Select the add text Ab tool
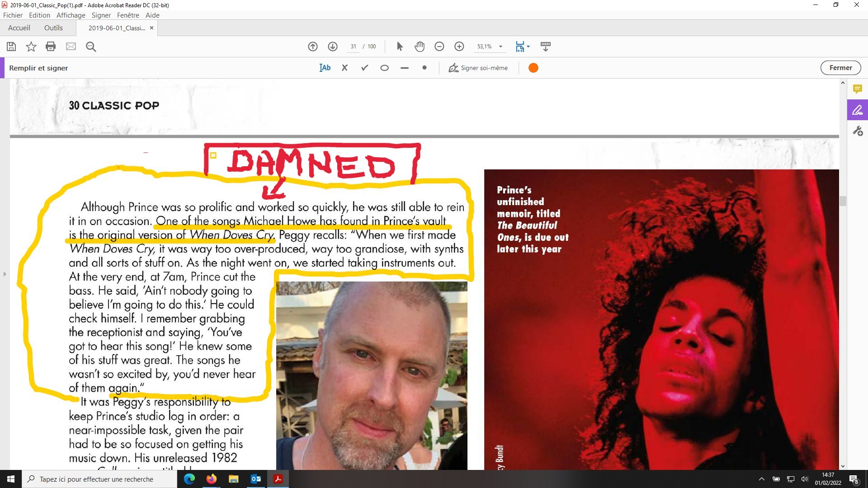The image size is (868, 488). 325,68
